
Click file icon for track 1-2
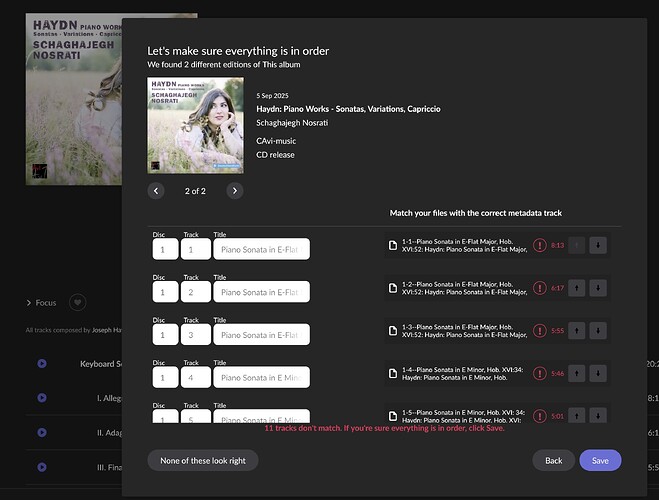393,288
